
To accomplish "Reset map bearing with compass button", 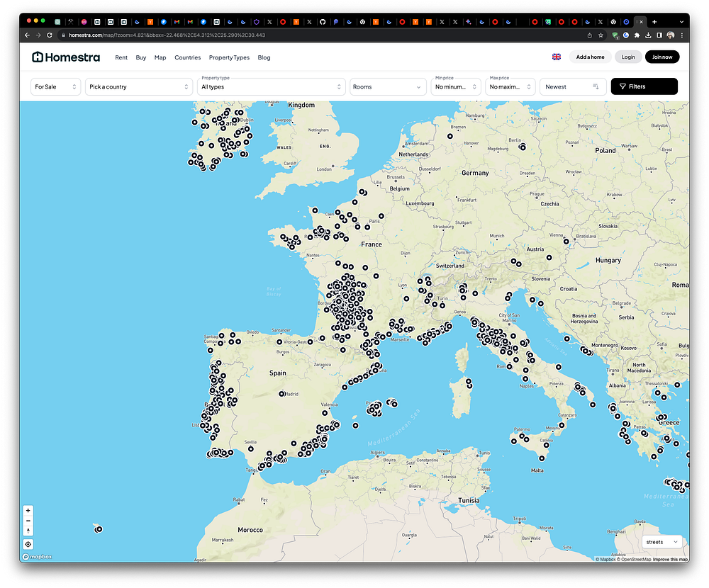I will click(x=28, y=531).
